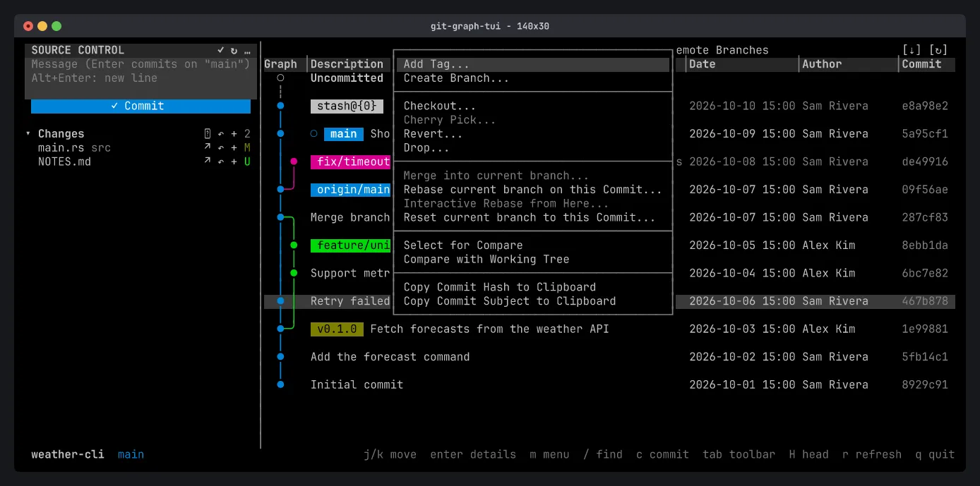Select Revert... in the context menu

pyautogui.click(x=533, y=134)
